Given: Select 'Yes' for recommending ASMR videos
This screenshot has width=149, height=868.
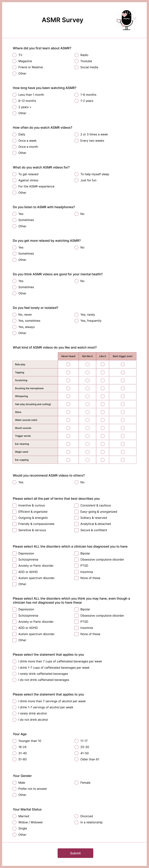Looking at the screenshot, I should pyautogui.click(x=14, y=482).
